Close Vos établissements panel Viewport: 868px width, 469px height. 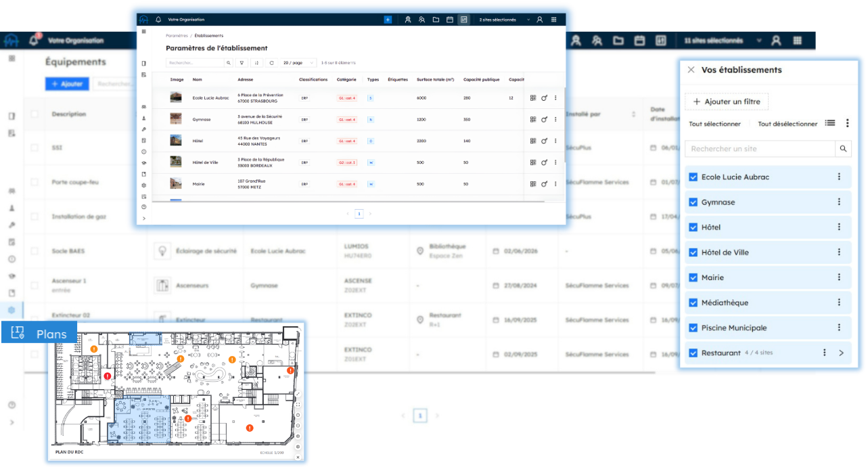691,70
